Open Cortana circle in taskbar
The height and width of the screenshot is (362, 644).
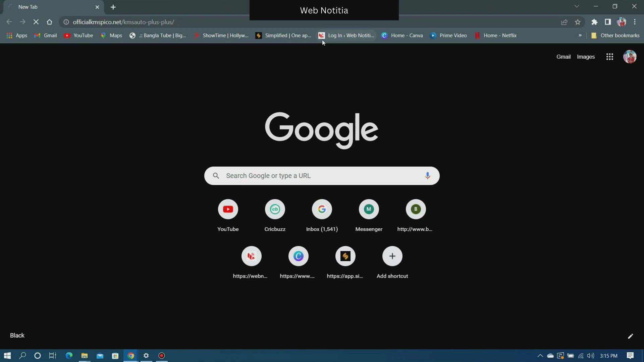click(38, 356)
